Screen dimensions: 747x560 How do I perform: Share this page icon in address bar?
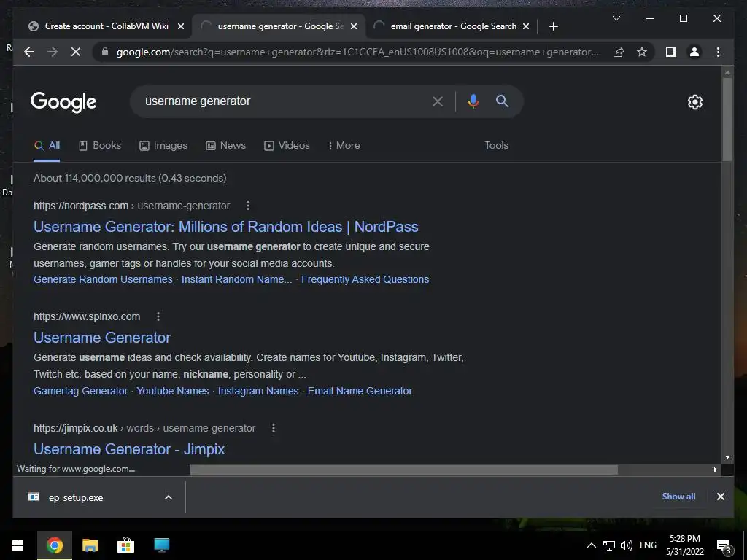[x=619, y=52]
